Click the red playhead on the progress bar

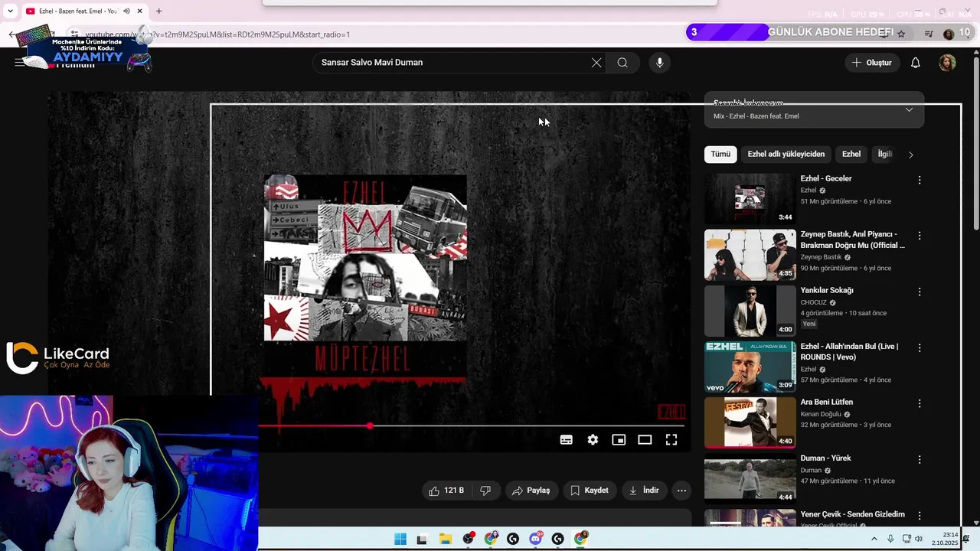tap(370, 425)
